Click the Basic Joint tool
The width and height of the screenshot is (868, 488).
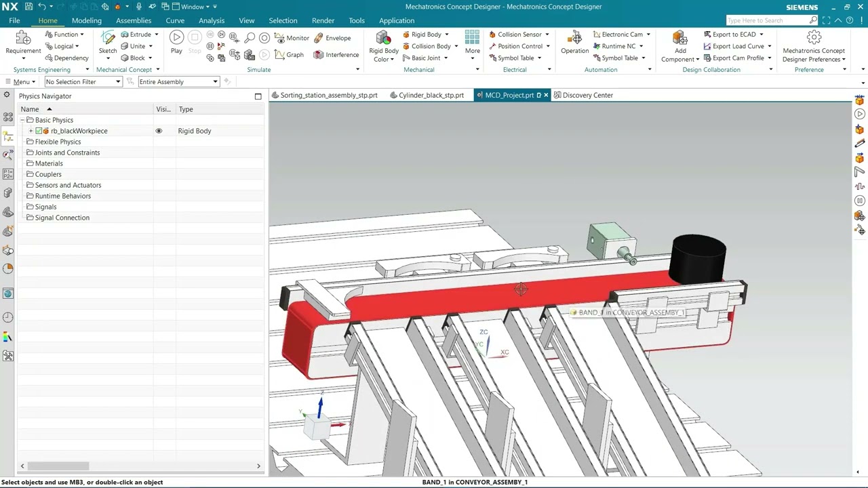click(x=421, y=58)
